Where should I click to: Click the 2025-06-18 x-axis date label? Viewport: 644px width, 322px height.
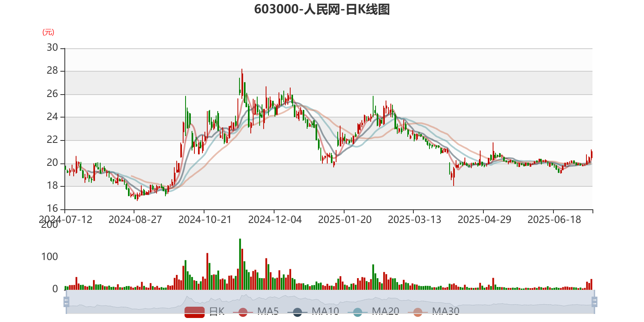(554, 220)
